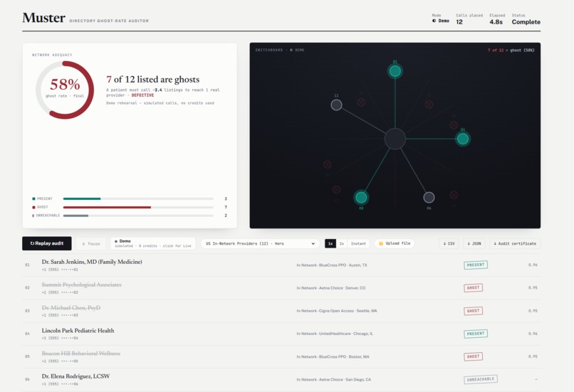
Task: Click the central hub node of switchboard
Action: pyautogui.click(x=395, y=139)
